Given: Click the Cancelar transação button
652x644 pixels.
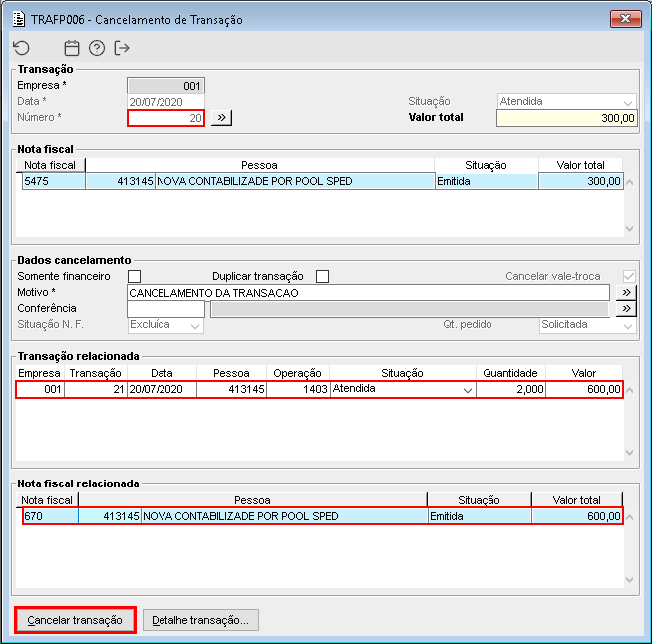Looking at the screenshot, I should [x=75, y=620].
